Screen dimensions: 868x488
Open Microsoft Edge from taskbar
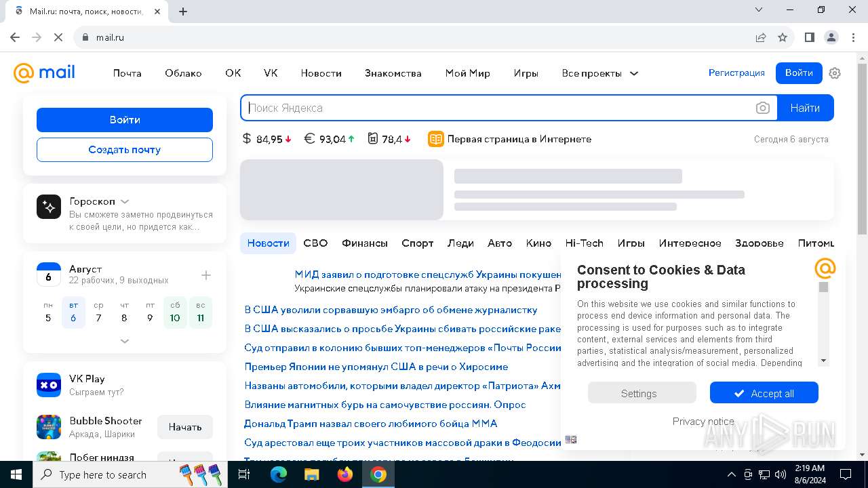(x=279, y=474)
